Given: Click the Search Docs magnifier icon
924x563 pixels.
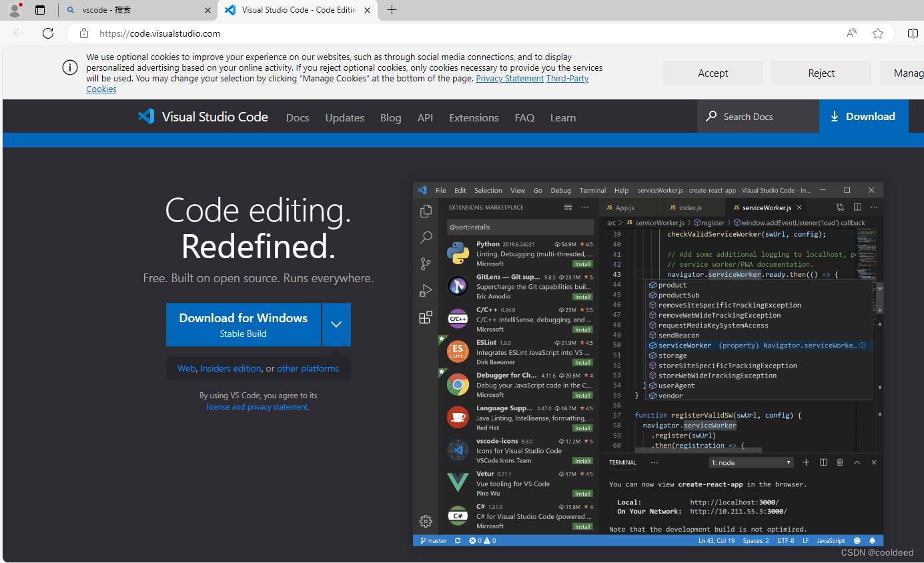Looking at the screenshot, I should [x=712, y=116].
